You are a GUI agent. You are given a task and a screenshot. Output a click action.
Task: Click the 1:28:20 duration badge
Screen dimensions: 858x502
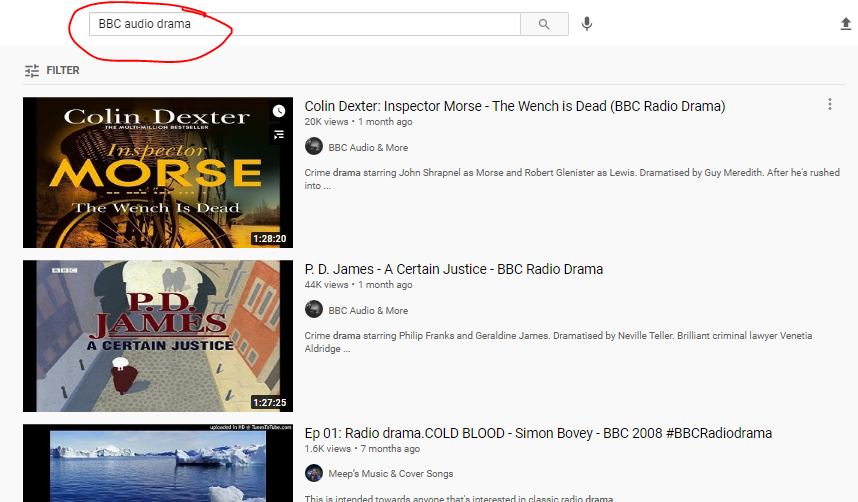(269, 239)
